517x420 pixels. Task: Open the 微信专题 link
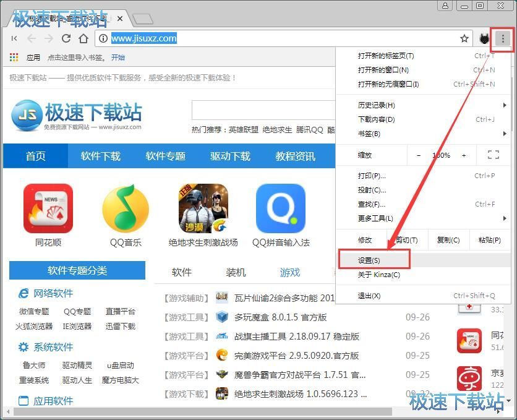[34, 311]
